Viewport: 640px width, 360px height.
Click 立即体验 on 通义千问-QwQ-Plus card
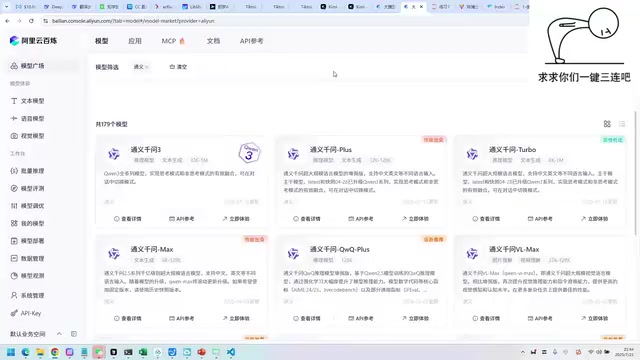pyautogui.click(x=415, y=318)
